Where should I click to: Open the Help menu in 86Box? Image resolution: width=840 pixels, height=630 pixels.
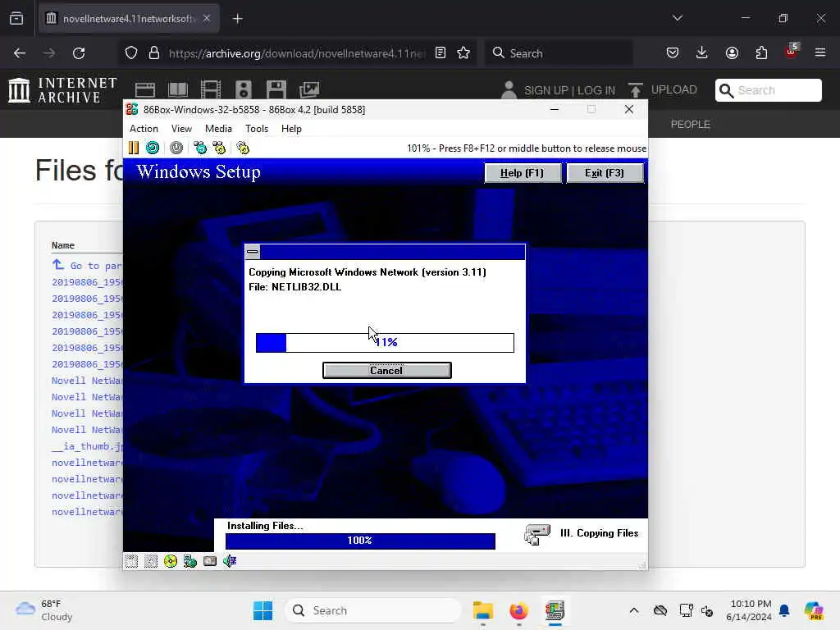tap(291, 129)
